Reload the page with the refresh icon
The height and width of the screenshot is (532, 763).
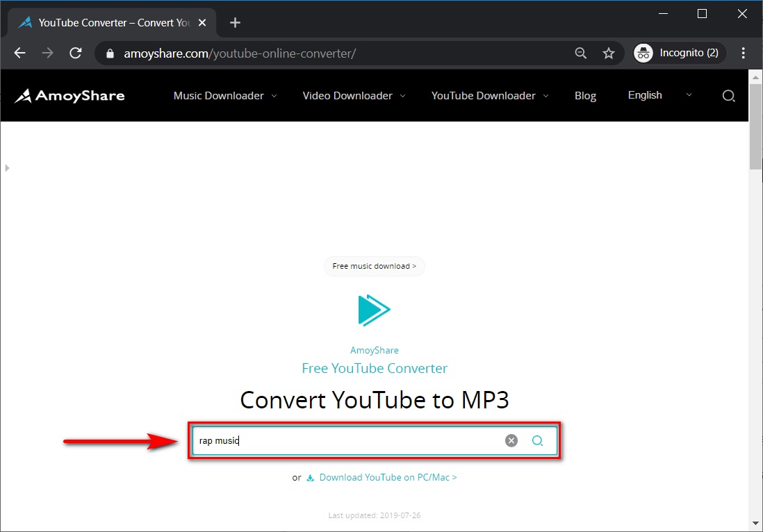(x=76, y=53)
